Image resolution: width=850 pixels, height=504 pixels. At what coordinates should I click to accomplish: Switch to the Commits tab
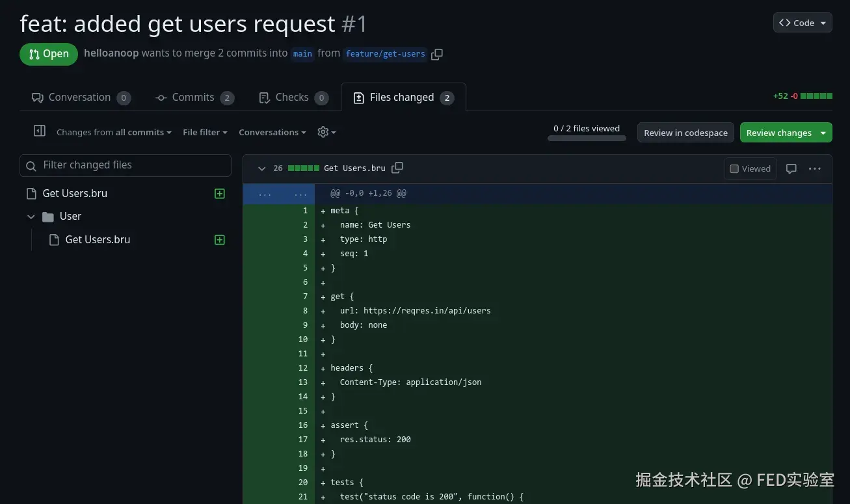click(x=194, y=98)
